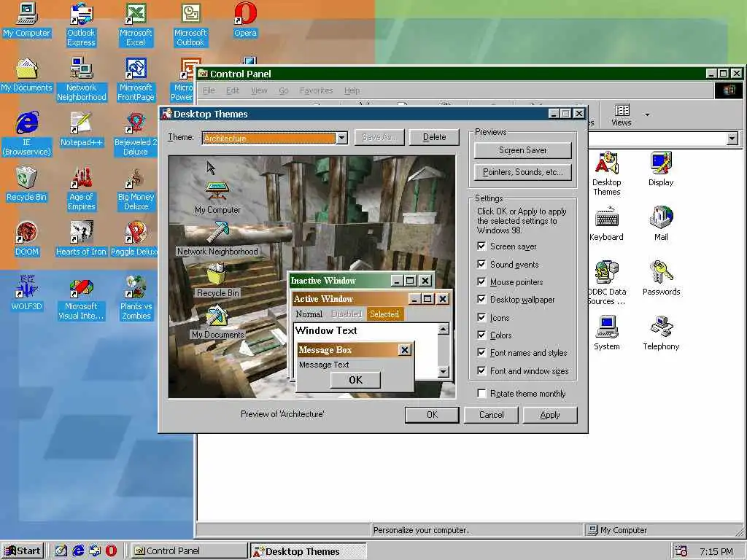This screenshot has width=747, height=560.
Task: Open the Go menu in Control Panel
Action: click(x=284, y=90)
